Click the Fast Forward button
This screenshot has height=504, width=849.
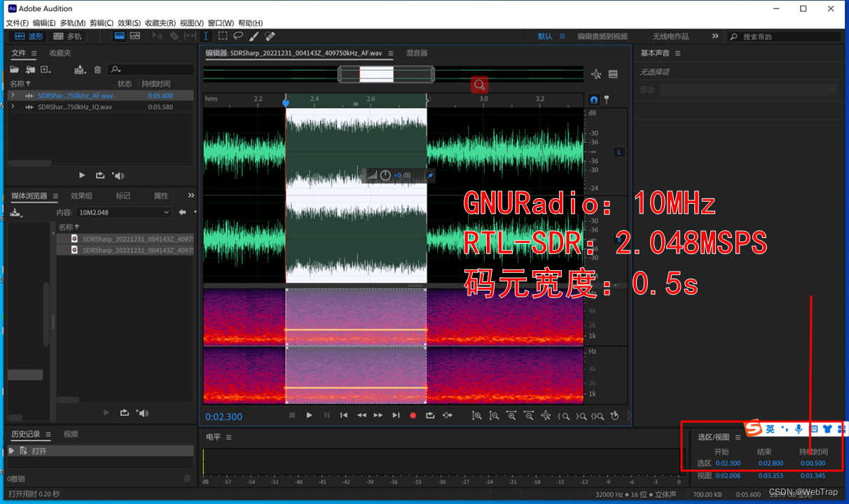(x=378, y=415)
